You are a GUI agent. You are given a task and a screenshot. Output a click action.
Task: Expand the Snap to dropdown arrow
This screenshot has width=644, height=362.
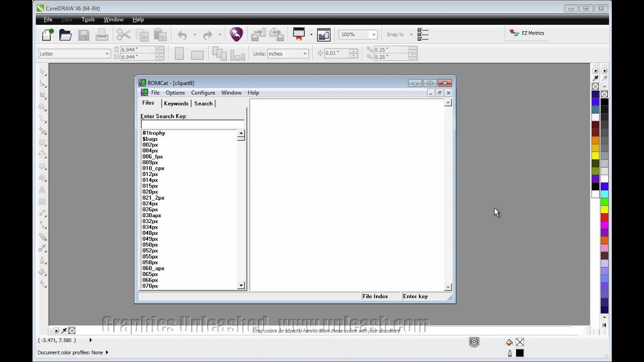411,35
